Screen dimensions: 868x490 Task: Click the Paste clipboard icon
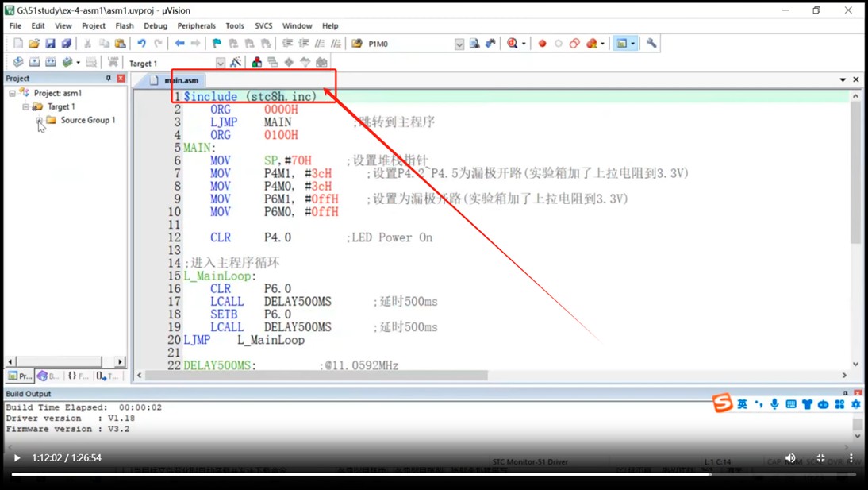pos(120,43)
